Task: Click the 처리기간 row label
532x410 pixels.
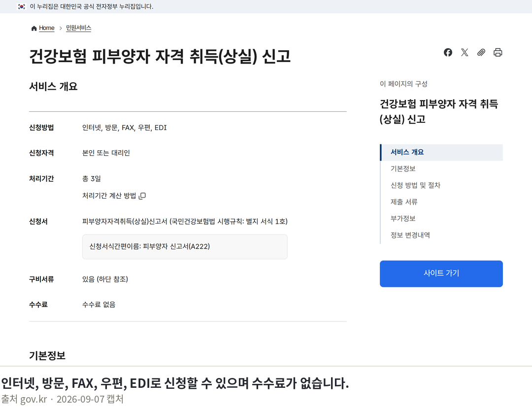Action: 41,179
